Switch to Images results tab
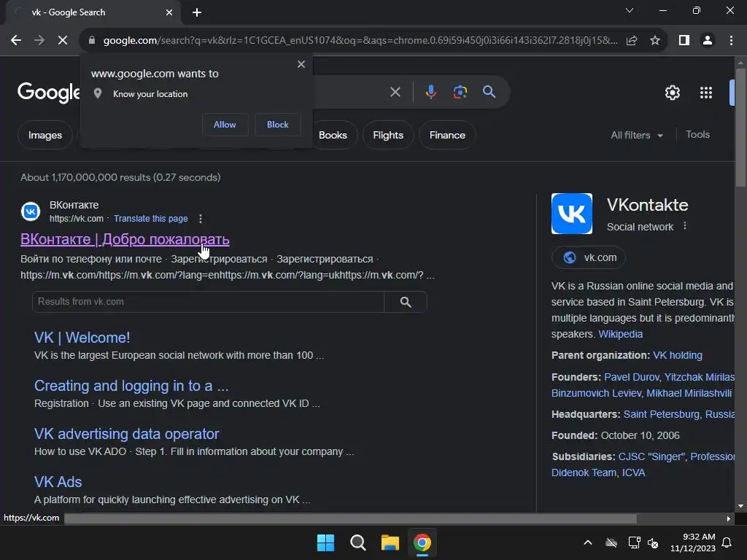Image resolution: width=747 pixels, height=560 pixels. click(45, 135)
